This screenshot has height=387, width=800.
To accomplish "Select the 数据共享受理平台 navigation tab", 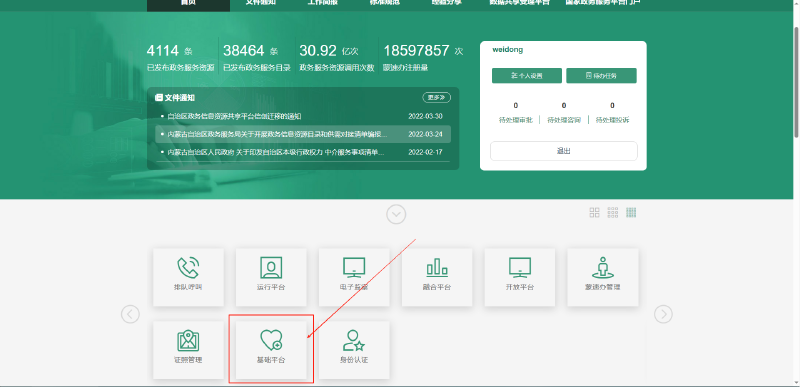I will pos(519,3).
